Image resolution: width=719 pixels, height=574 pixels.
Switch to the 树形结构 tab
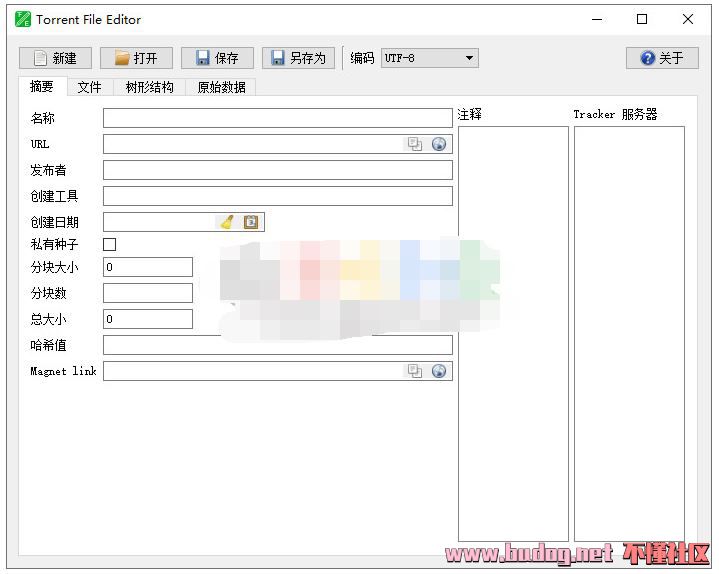(149, 87)
